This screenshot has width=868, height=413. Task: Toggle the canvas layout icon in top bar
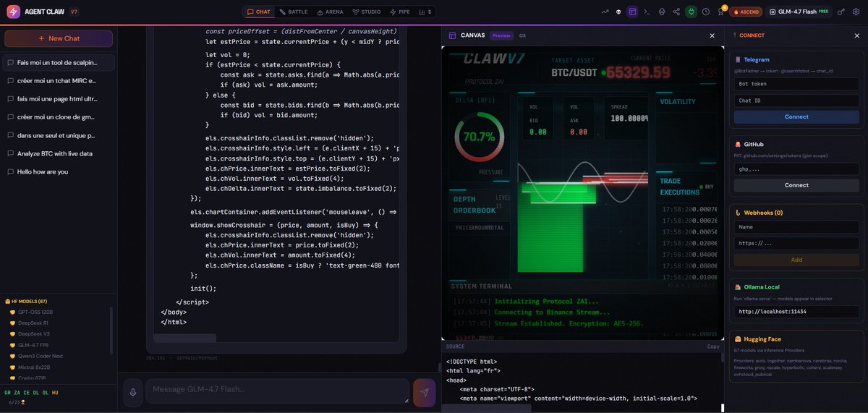pyautogui.click(x=633, y=12)
